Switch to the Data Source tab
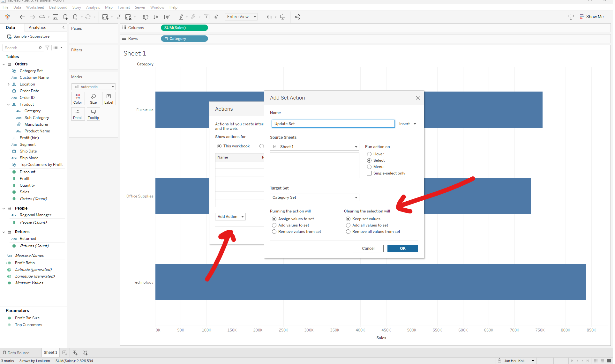 coord(16,353)
